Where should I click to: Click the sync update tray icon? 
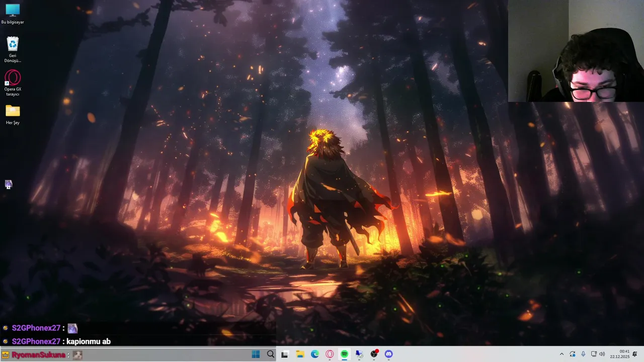click(x=573, y=354)
